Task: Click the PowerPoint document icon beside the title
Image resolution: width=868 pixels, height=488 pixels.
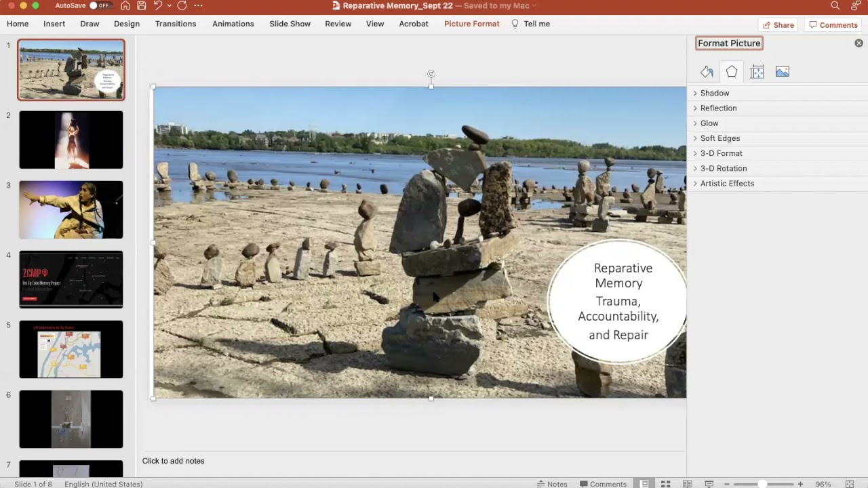Action: click(336, 5)
